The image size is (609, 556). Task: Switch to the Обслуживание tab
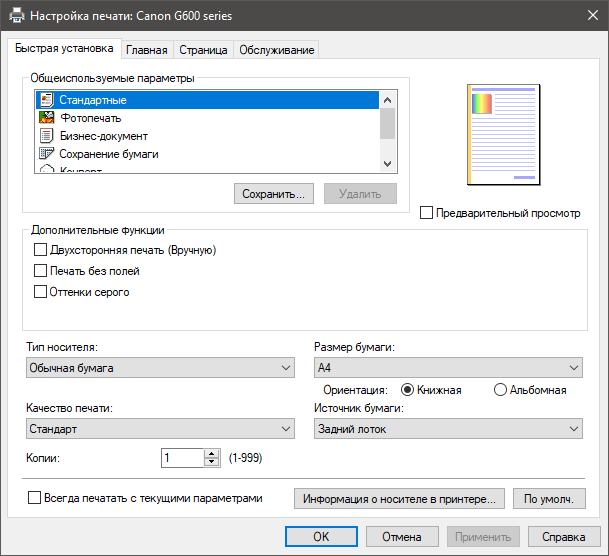277,50
